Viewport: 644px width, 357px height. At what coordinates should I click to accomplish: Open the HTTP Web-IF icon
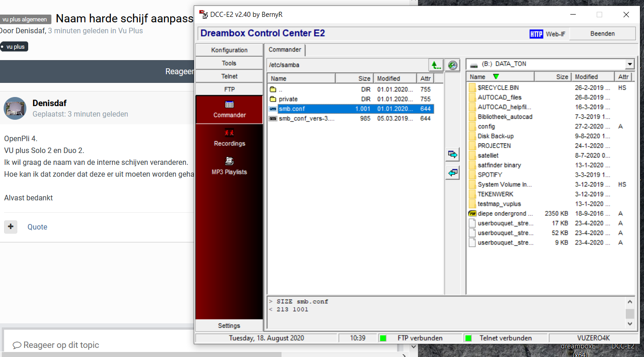click(536, 34)
